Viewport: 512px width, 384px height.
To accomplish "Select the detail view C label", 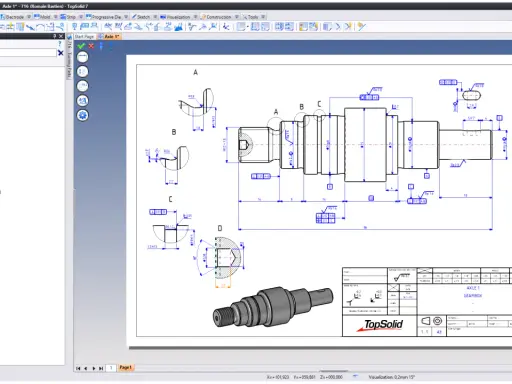I will pyautogui.click(x=170, y=199).
